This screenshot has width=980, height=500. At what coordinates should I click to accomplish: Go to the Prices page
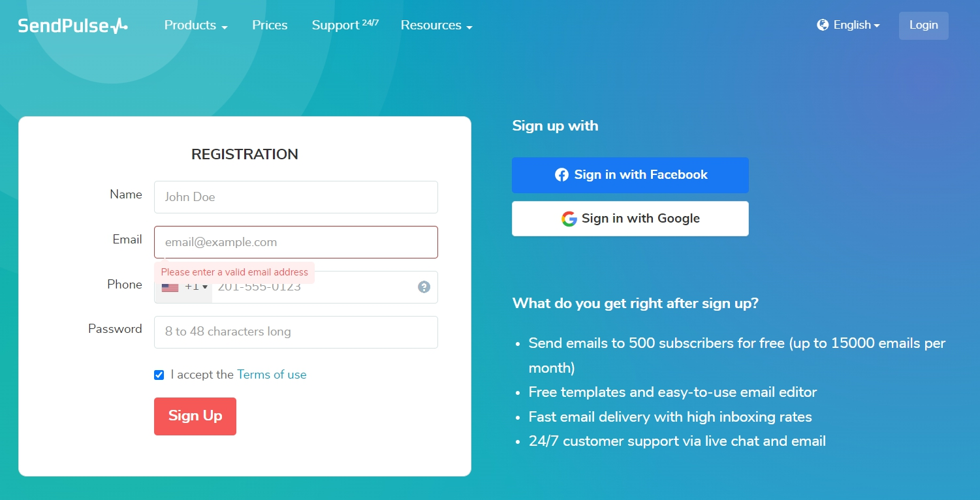click(270, 25)
